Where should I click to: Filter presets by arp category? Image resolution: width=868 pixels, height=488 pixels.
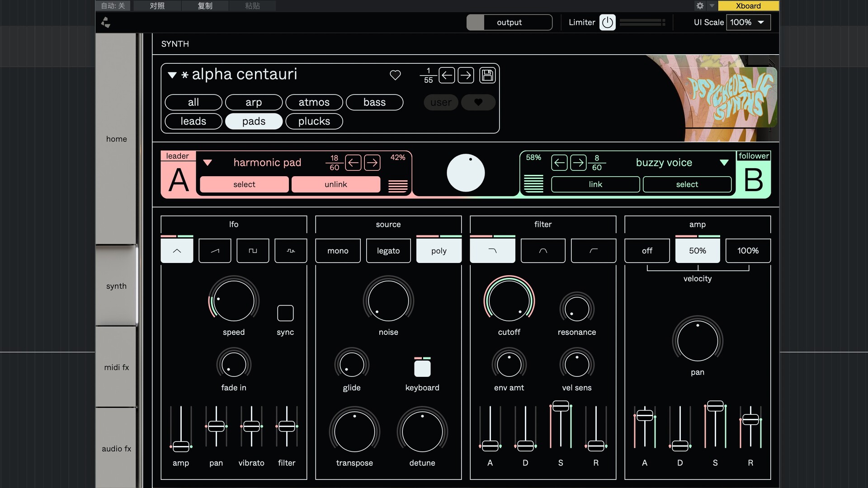tap(254, 102)
